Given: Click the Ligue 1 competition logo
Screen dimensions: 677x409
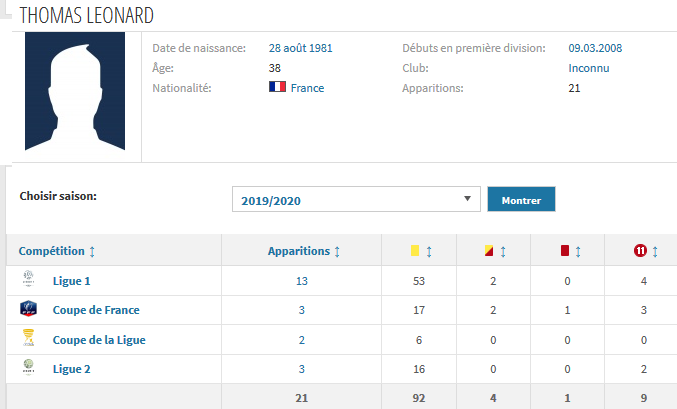Looking at the screenshot, I should pos(27,280).
